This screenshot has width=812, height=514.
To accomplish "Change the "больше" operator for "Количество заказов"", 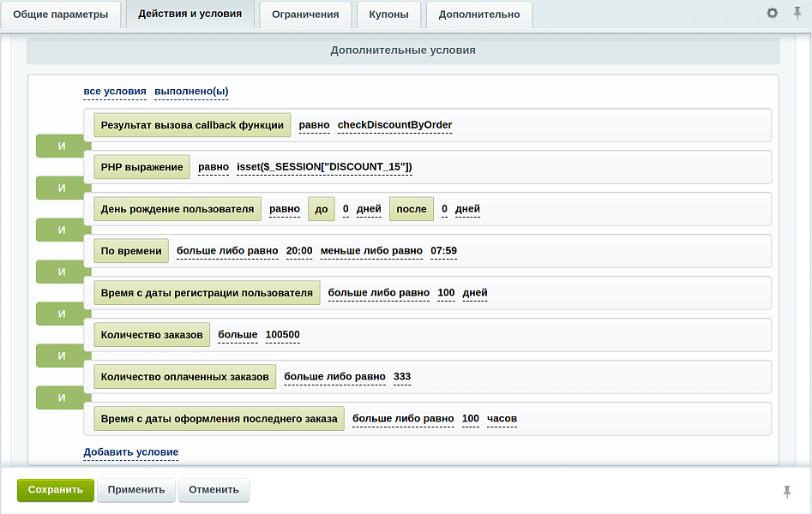I will point(238,335).
